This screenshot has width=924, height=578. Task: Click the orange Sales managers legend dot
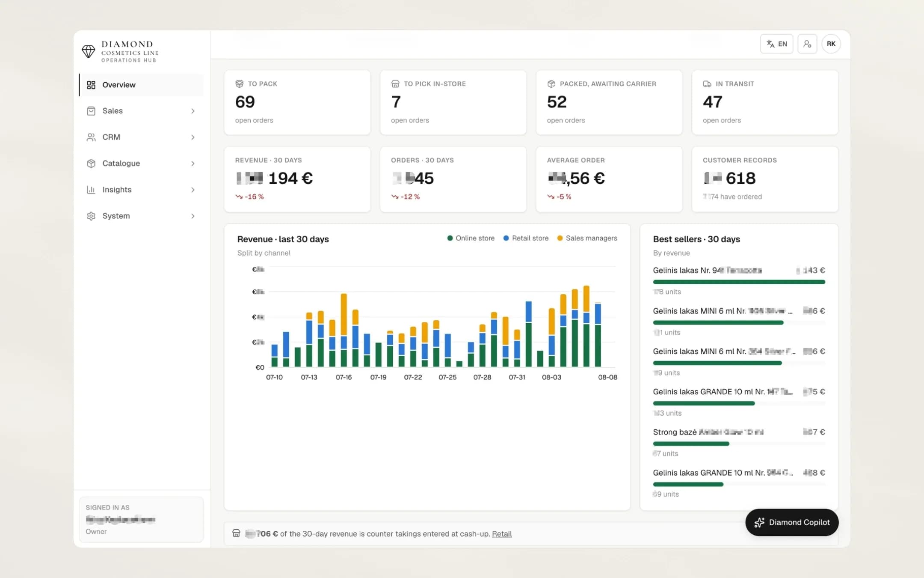click(x=560, y=238)
